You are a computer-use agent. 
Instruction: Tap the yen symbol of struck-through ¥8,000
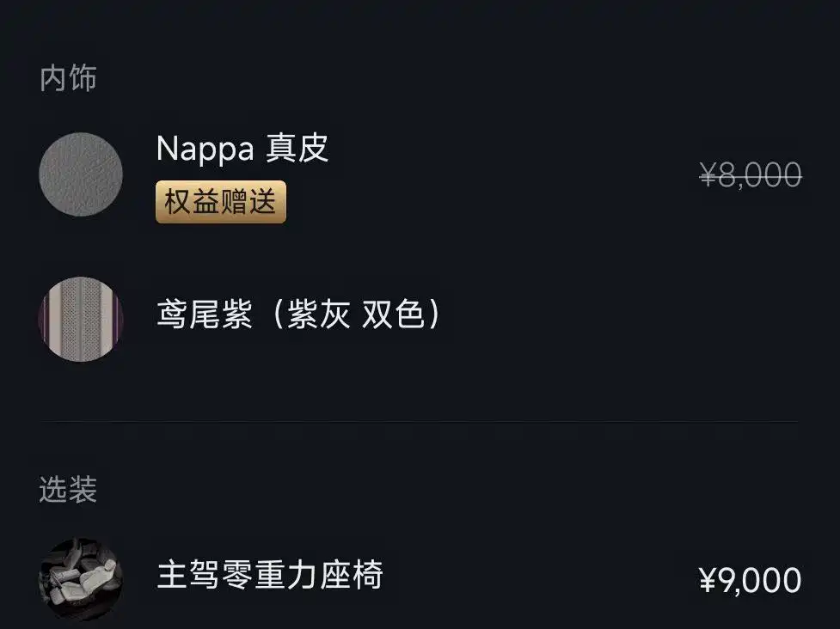click(708, 175)
